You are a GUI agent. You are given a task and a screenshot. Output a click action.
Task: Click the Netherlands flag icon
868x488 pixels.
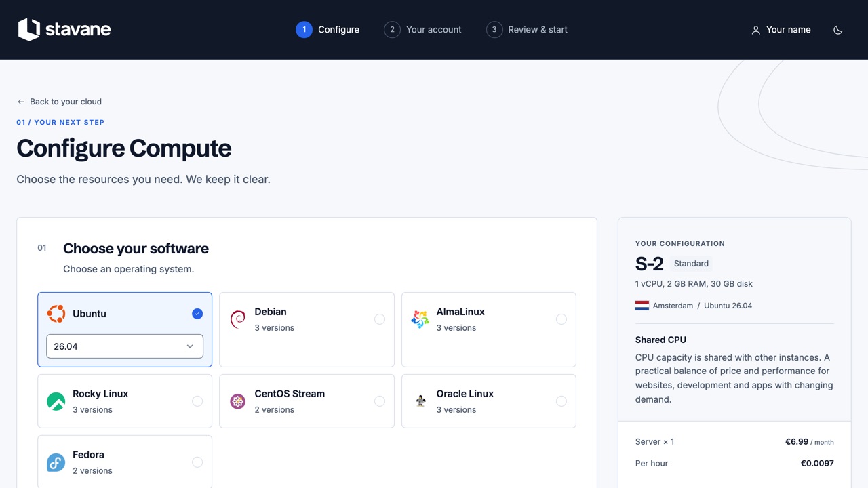[x=642, y=306]
